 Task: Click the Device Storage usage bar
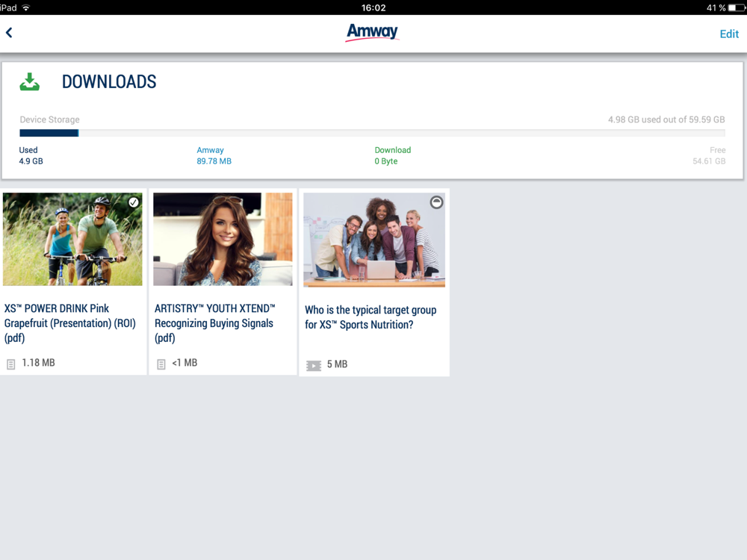[372, 133]
